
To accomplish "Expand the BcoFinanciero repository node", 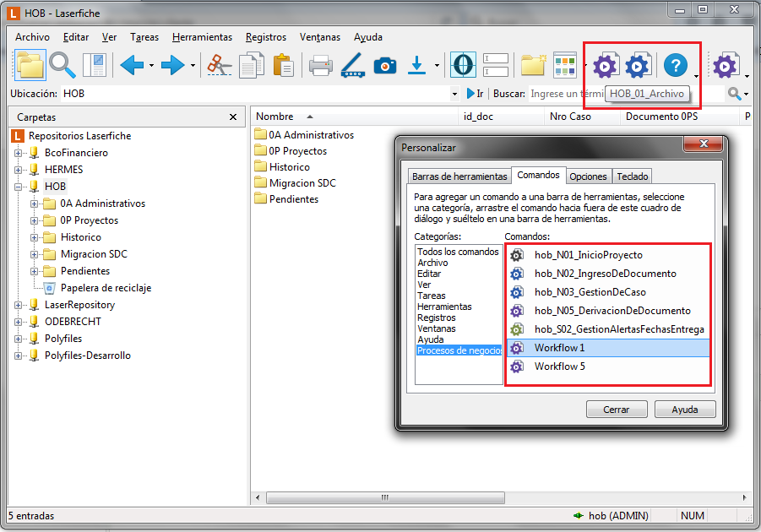I will [18, 153].
